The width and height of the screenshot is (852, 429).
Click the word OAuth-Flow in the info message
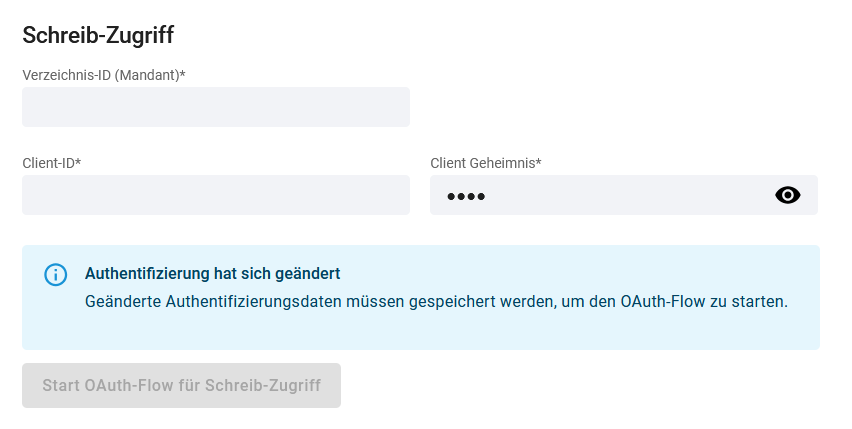663,301
